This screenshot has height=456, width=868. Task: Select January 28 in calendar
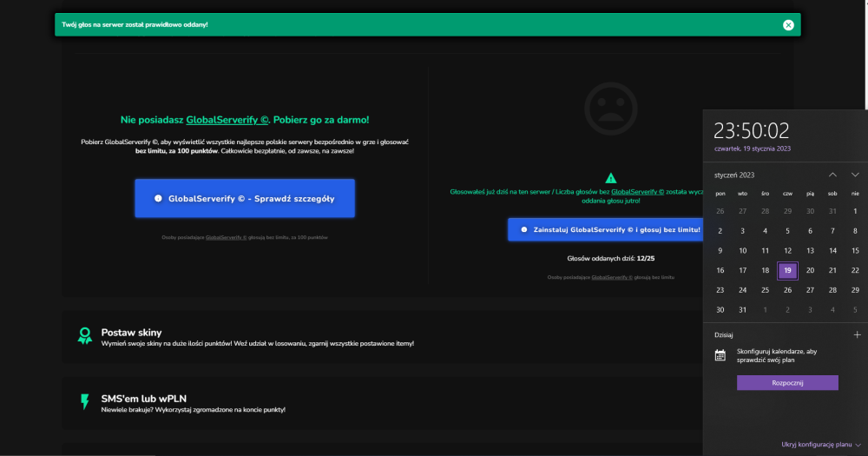click(832, 290)
